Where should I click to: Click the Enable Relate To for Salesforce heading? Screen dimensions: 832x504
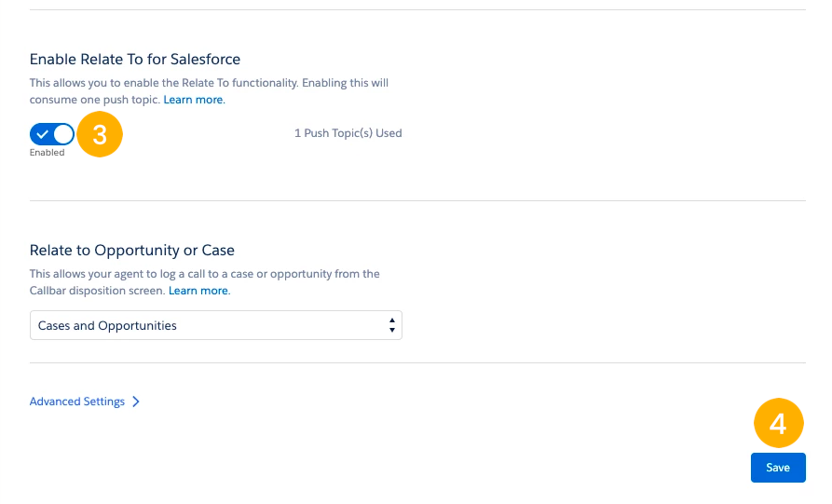point(135,59)
